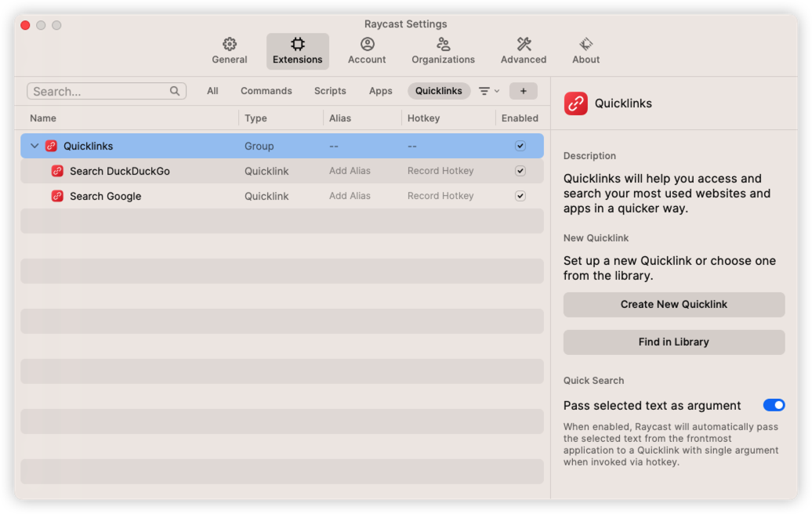Click the Search extensions field

pyautogui.click(x=106, y=91)
